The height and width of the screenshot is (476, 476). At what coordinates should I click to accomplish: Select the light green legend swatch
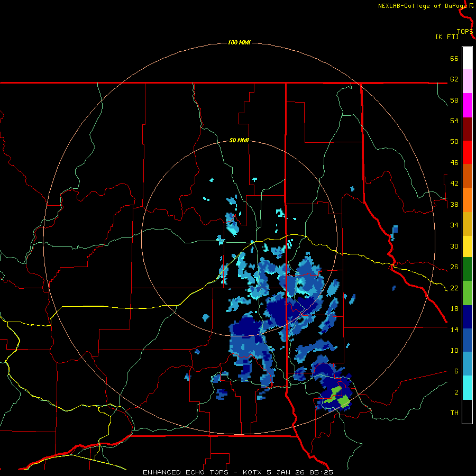(x=467, y=293)
